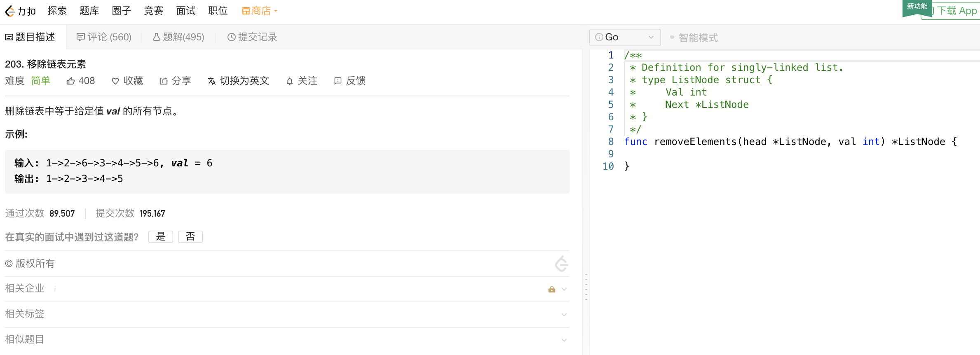This screenshot has width=980, height=355.
Task: Click the thumbs-up like icon (408)
Action: 70,81
